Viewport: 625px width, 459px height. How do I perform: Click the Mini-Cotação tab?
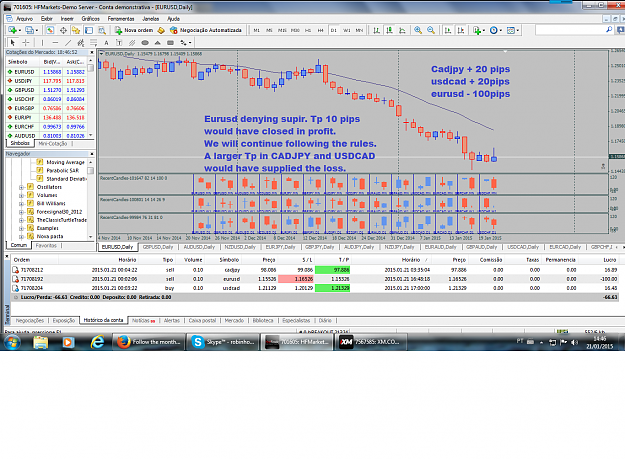pyautogui.click(x=53, y=144)
